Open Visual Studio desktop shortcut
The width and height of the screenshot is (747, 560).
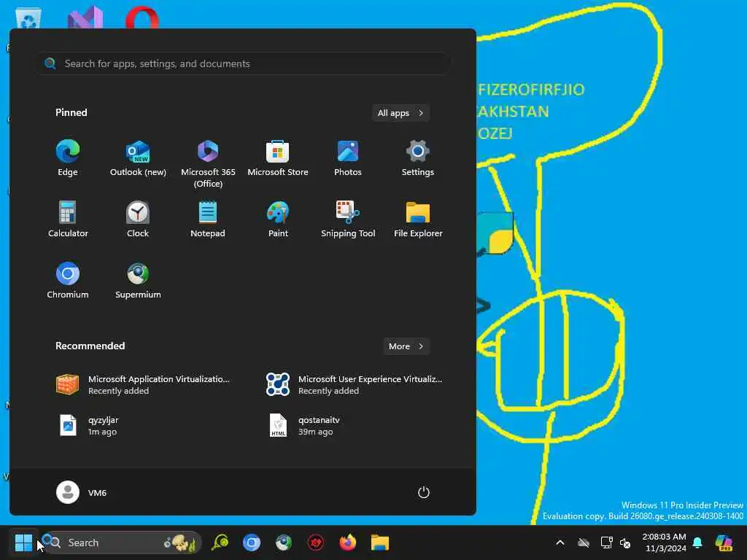[85, 18]
